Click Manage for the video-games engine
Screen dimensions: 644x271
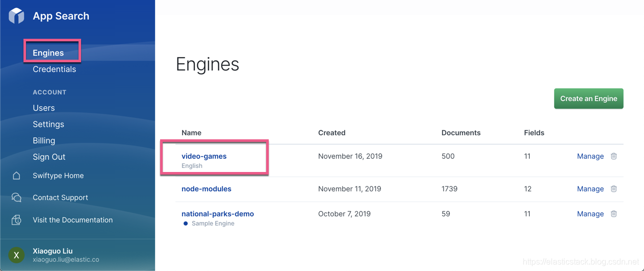point(590,156)
